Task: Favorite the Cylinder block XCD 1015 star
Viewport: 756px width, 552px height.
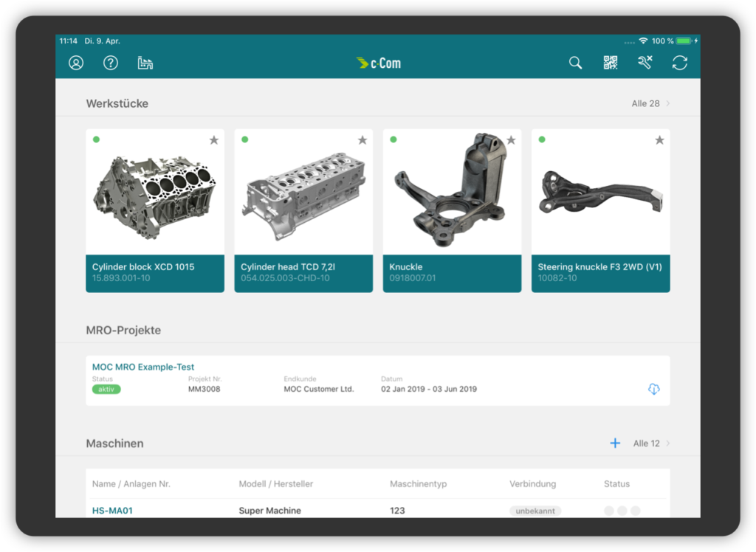Action: [214, 140]
